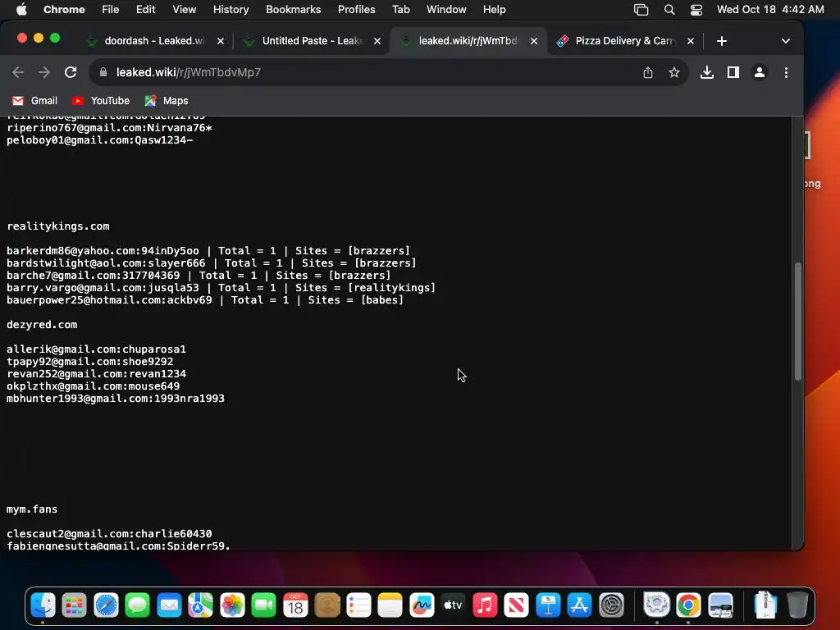Open the History menu
The image size is (840, 630).
pos(231,10)
